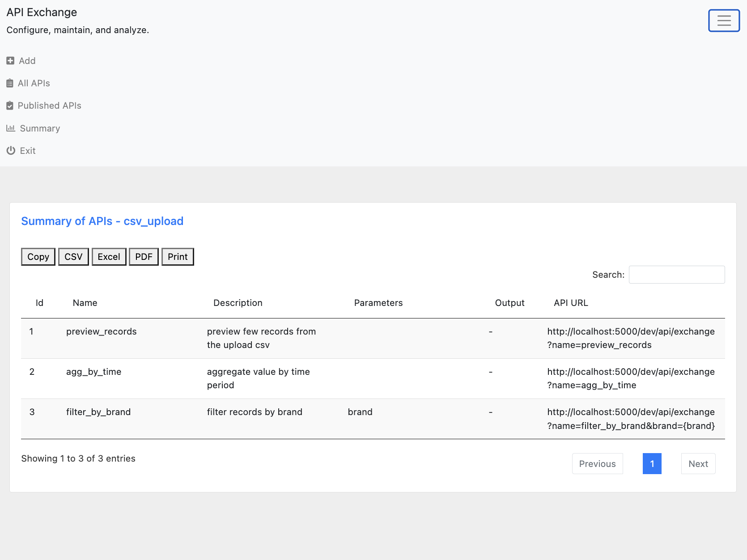Viewport: 747px width, 560px height.
Task: Click description 'aggregate value by time period'
Action: click(x=259, y=378)
